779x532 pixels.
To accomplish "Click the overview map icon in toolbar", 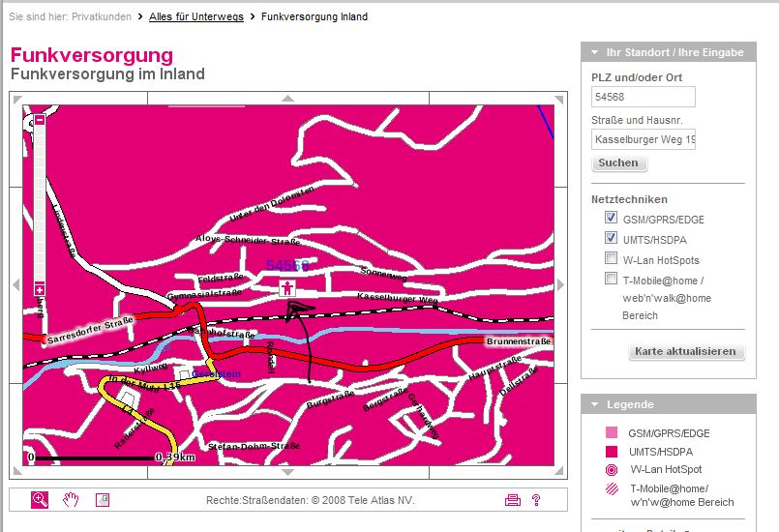I will (x=103, y=500).
